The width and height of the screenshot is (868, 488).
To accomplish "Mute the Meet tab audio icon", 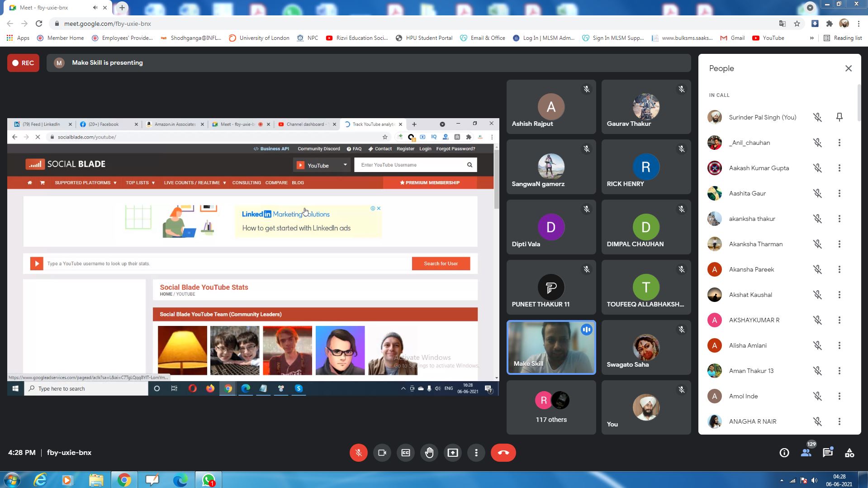I will point(95,8).
